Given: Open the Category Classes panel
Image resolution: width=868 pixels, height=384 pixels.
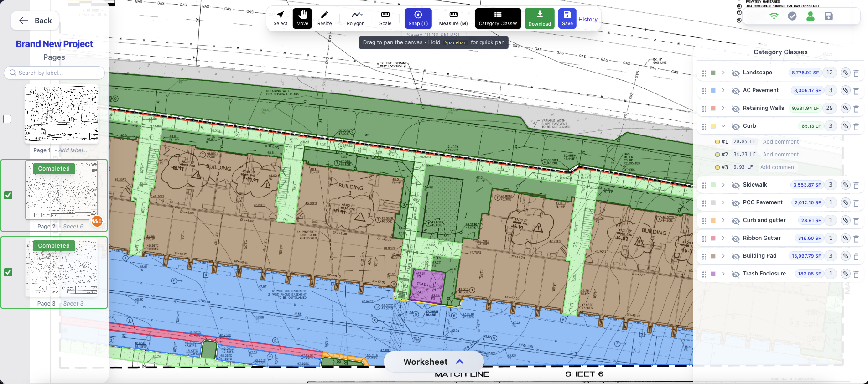Looking at the screenshot, I should tap(498, 19).
